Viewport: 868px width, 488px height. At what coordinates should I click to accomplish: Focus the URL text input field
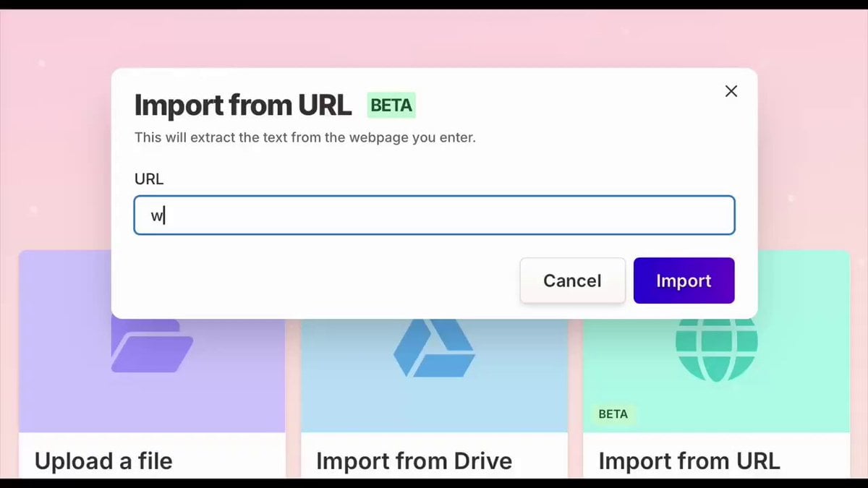click(434, 215)
